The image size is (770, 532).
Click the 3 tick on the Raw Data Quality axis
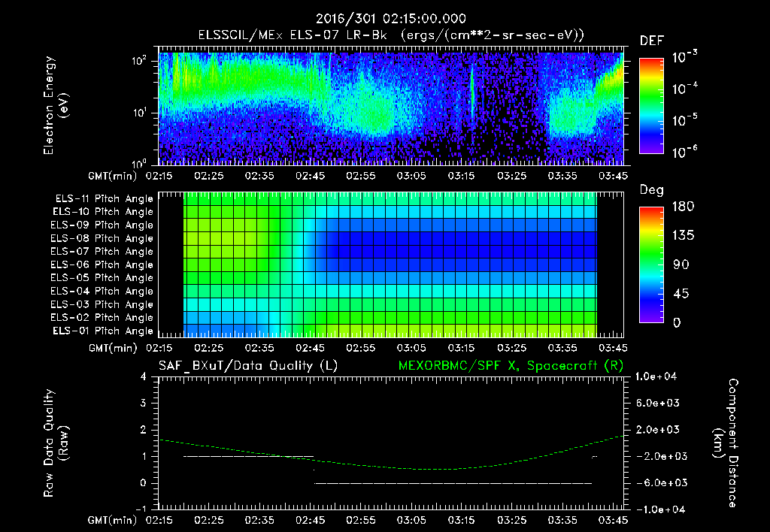point(144,403)
